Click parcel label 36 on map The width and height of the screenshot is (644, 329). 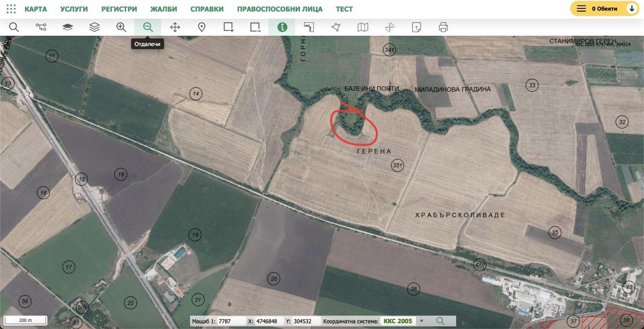click(414, 289)
